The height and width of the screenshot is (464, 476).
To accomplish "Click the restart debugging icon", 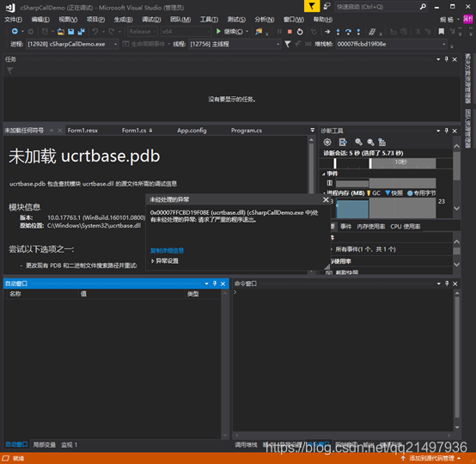I will [x=300, y=32].
